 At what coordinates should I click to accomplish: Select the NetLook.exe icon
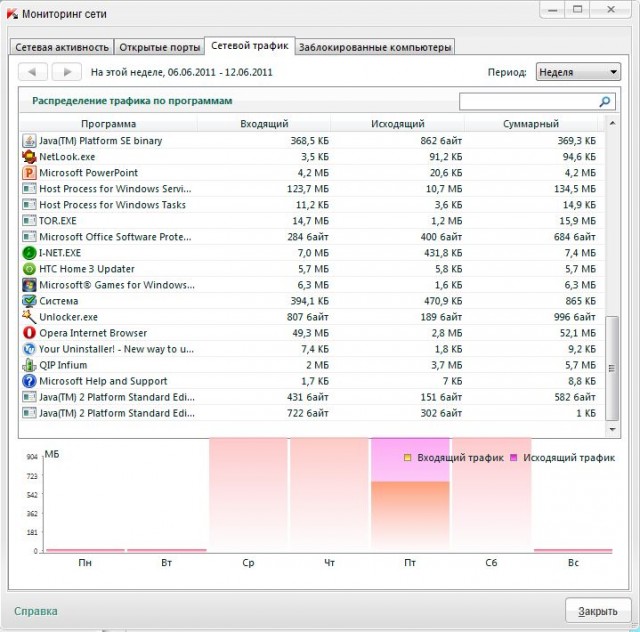pyautogui.click(x=29, y=157)
